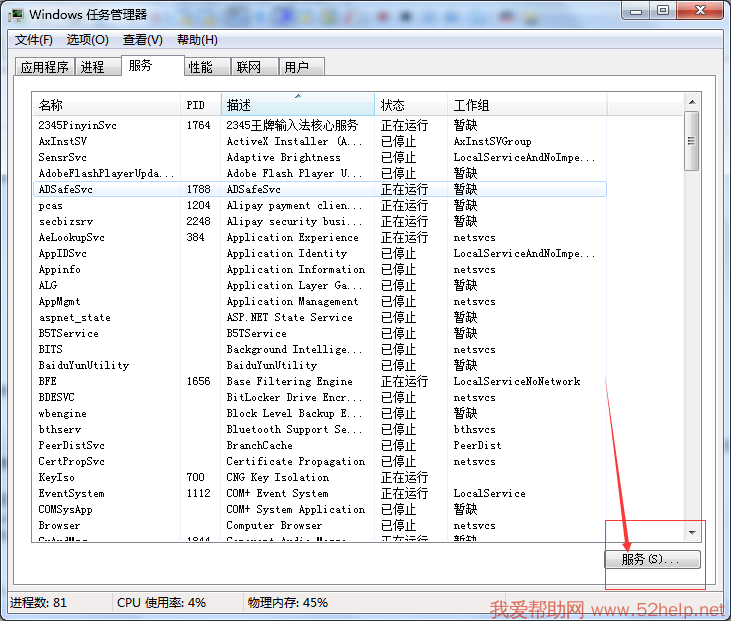Click the 服务(S)... button

tap(652, 560)
